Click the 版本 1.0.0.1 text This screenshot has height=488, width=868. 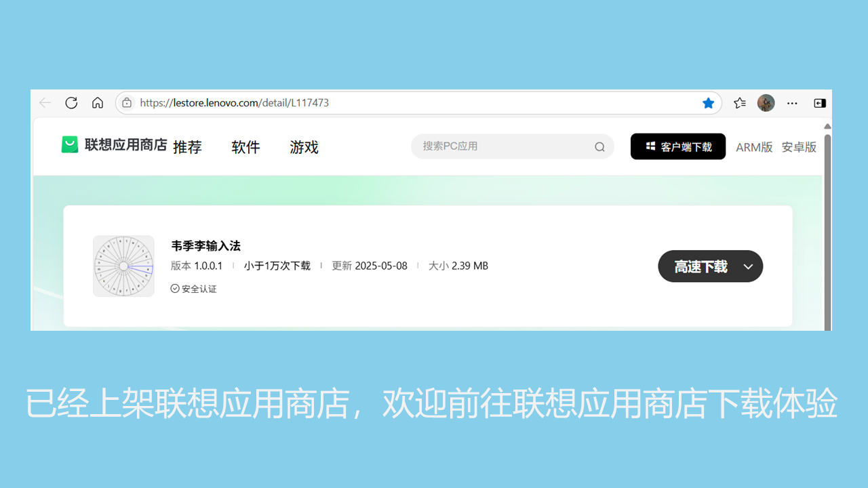pyautogui.click(x=197, y=266)
